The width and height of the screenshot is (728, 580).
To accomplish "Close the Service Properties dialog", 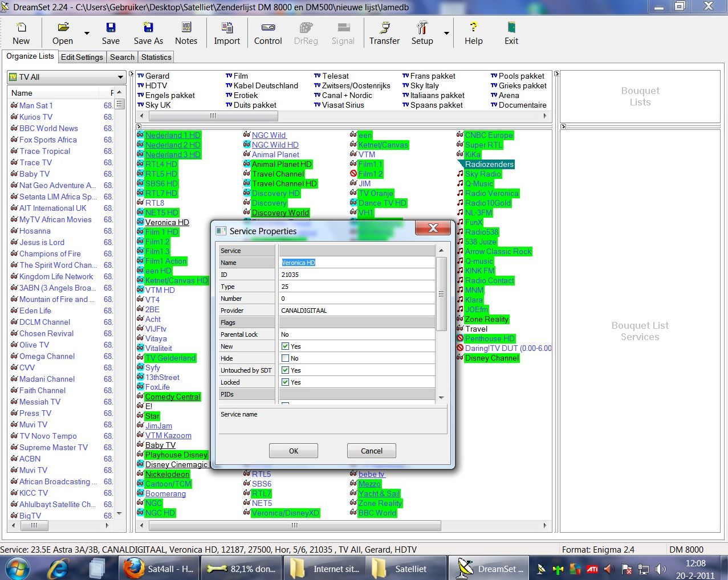I will [x=433, y=228].
